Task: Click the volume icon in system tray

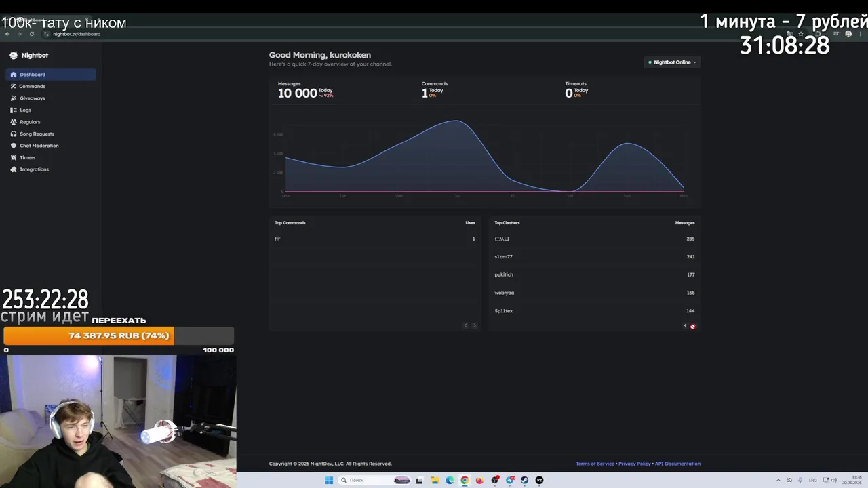Action: pyautogui.click(x=834, y=480)
